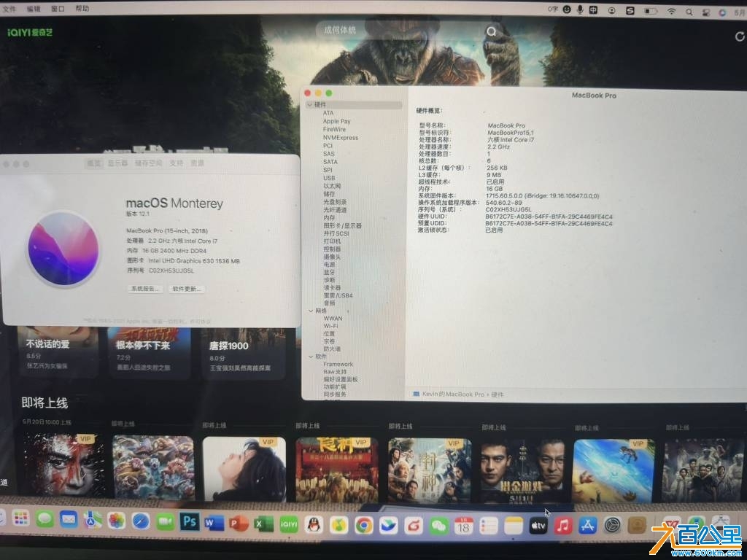Select 防火墙 in the sidebar
Viewport: 747px width, 560px height.
[332, 349]
